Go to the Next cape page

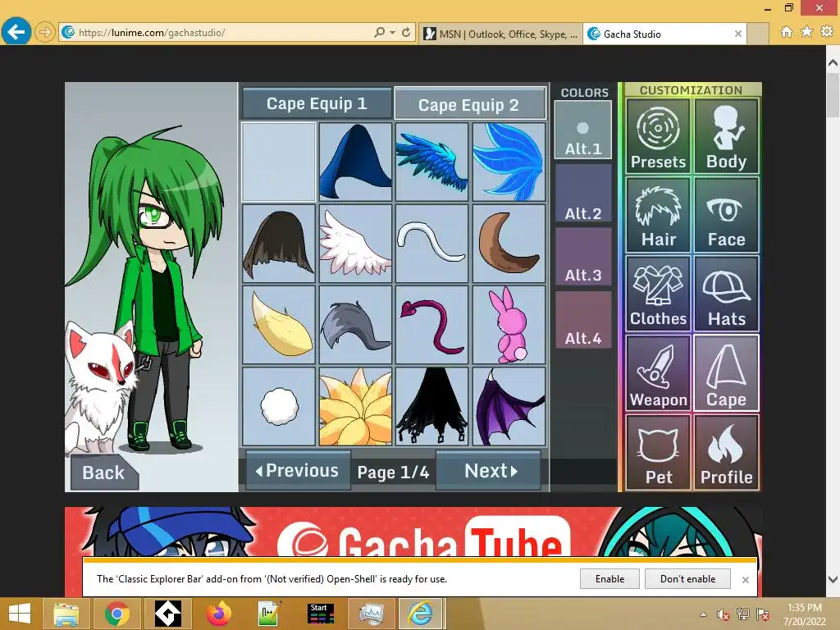pos(489,470)
